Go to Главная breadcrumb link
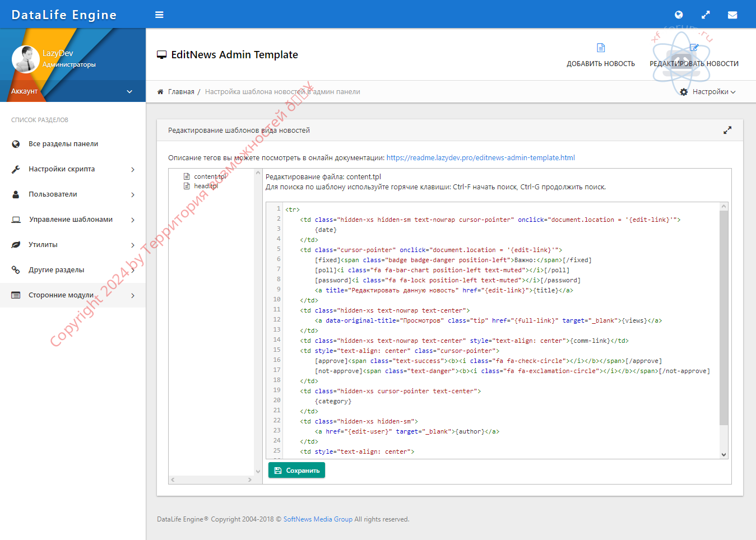 (x=181, y=92)
